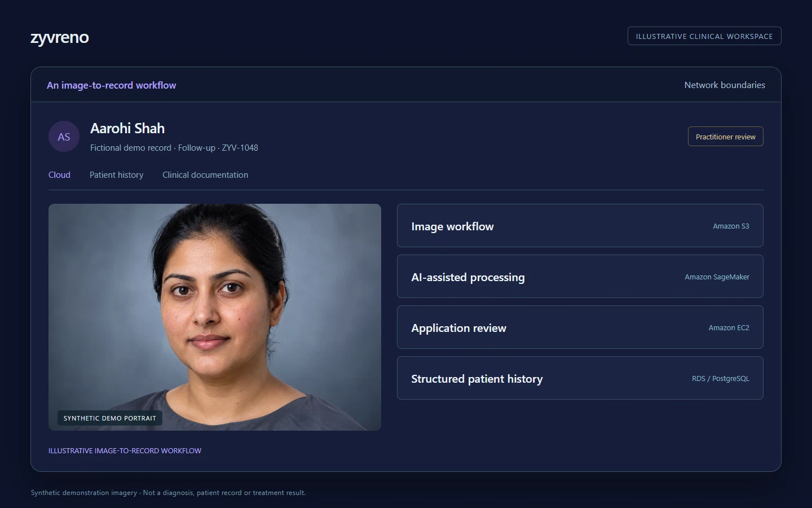Select the Cloud tab
812x508 pixels.
click(x=59, y=175)
